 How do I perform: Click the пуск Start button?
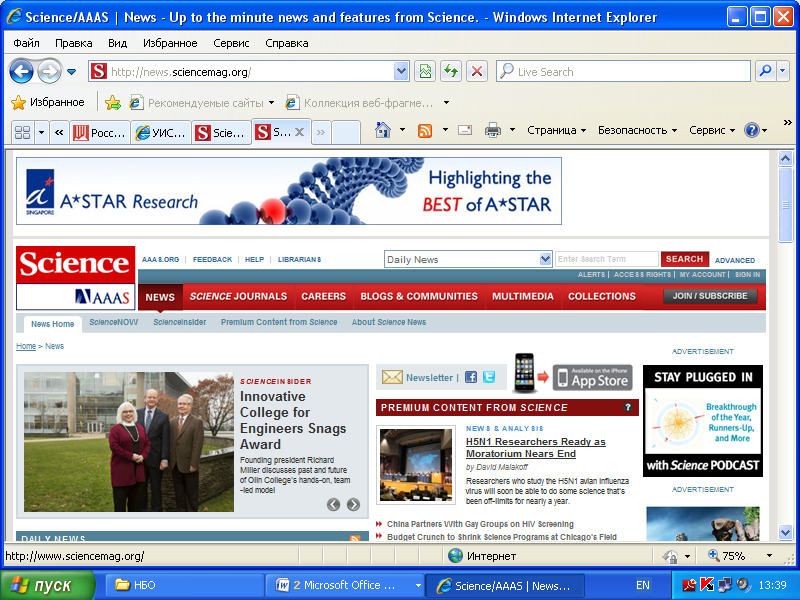click(47, 585)
